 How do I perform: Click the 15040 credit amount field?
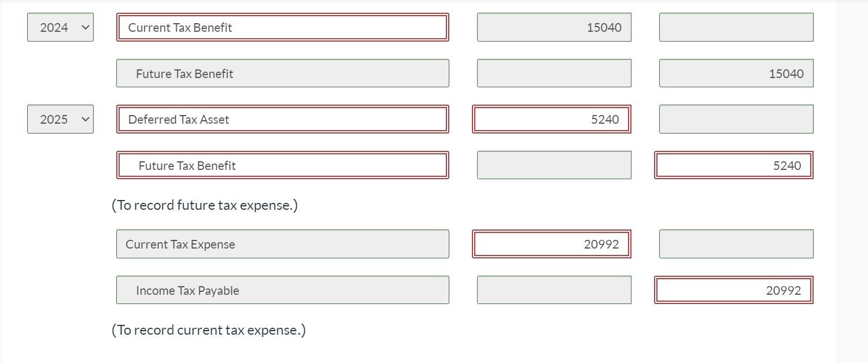[736, 73]
